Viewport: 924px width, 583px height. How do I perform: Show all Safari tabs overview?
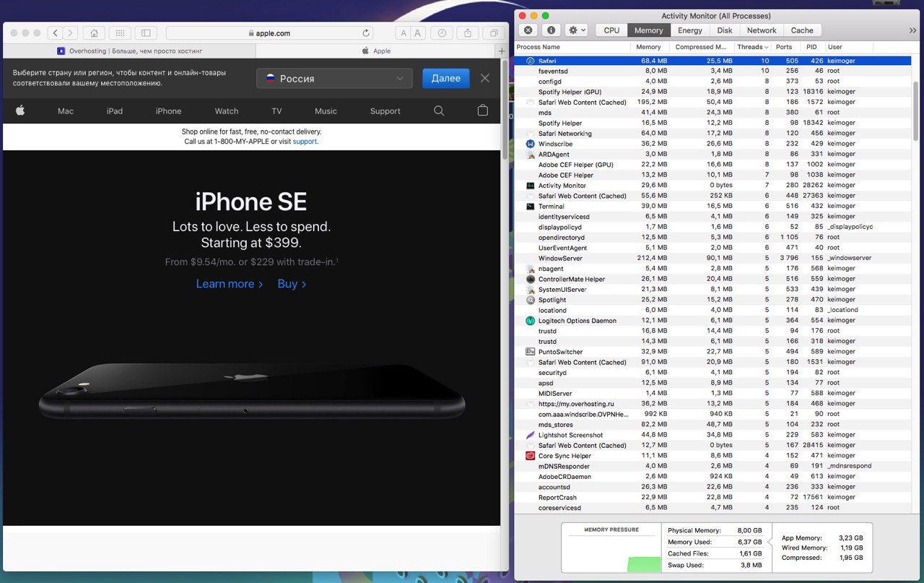tap(494, 33)
